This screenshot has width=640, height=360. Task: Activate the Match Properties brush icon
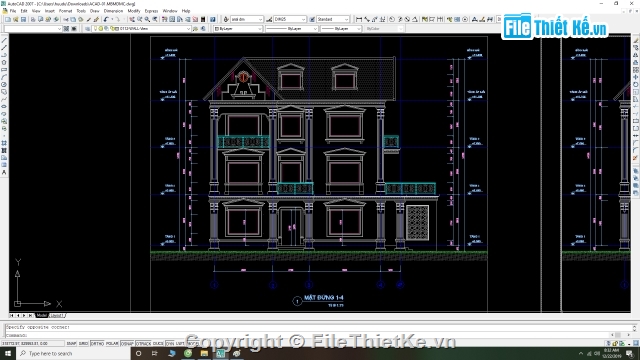[89, 19]
